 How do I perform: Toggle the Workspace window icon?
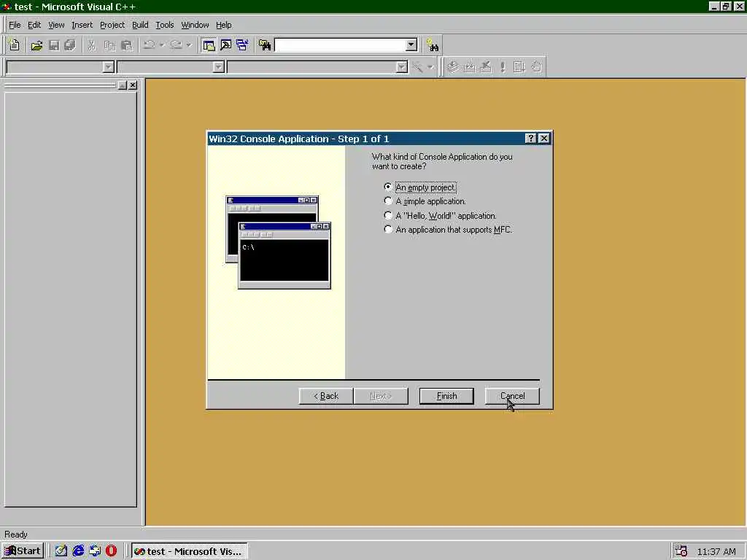209,45
